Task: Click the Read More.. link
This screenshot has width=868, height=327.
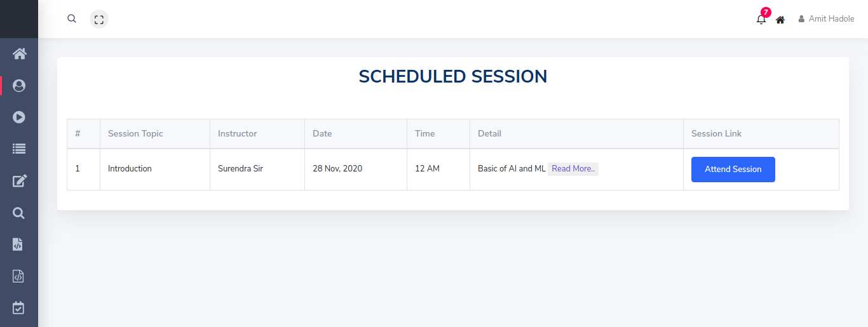Action: (x=573, y=169)
